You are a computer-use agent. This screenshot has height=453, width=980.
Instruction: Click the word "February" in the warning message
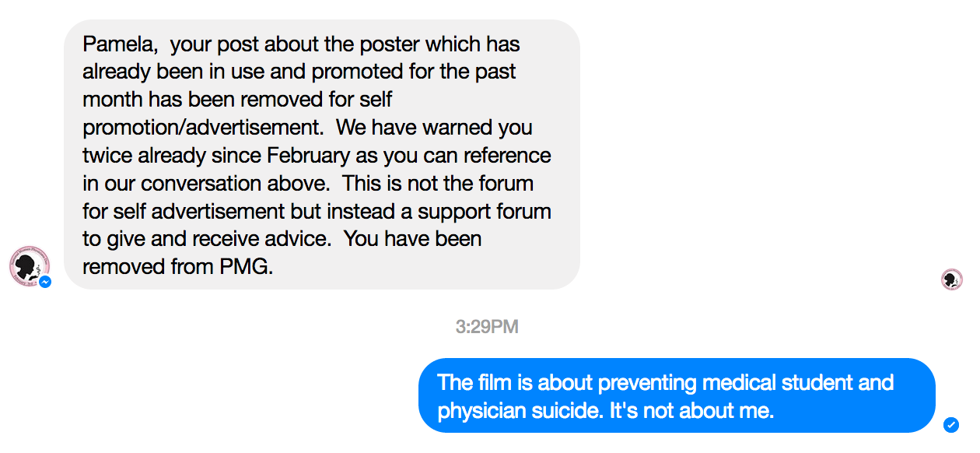click(x=308, y=156)
